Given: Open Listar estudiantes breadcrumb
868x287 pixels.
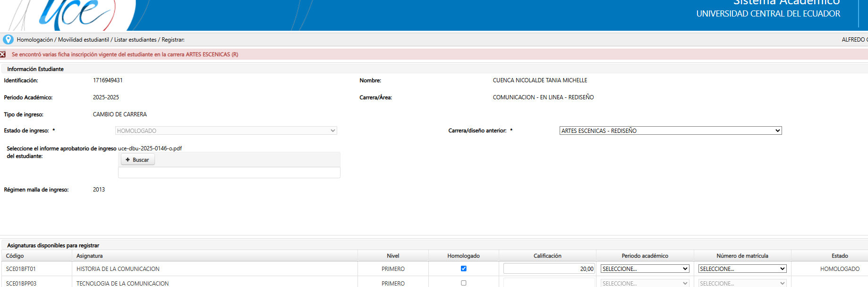Looking at the screenshot, I should pos(136,40).
